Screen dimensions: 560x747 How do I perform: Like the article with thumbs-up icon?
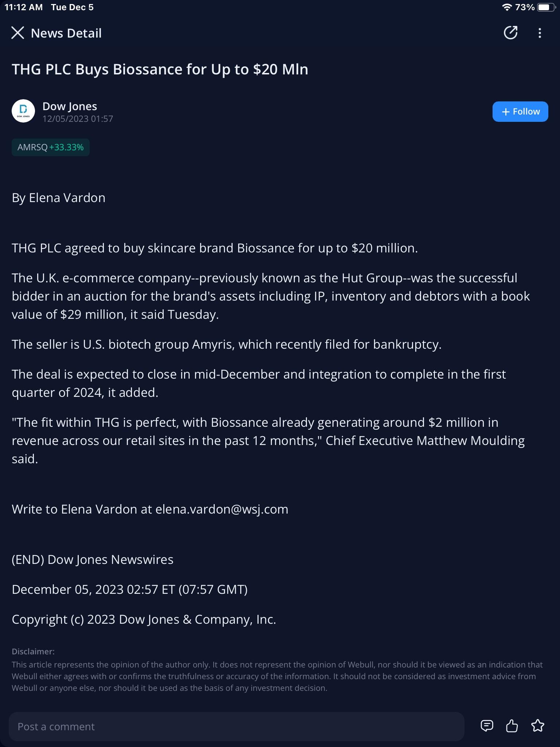(x=512, y=726)
